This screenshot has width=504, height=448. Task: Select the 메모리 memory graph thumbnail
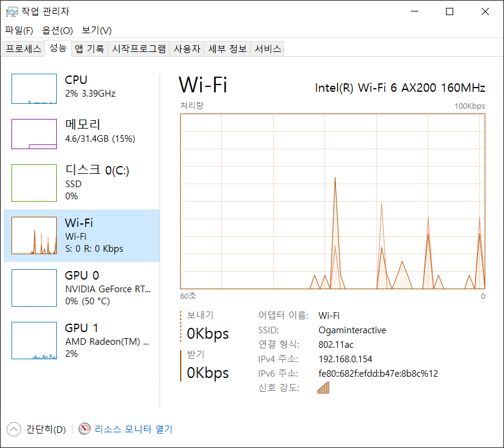coord(34,133)
